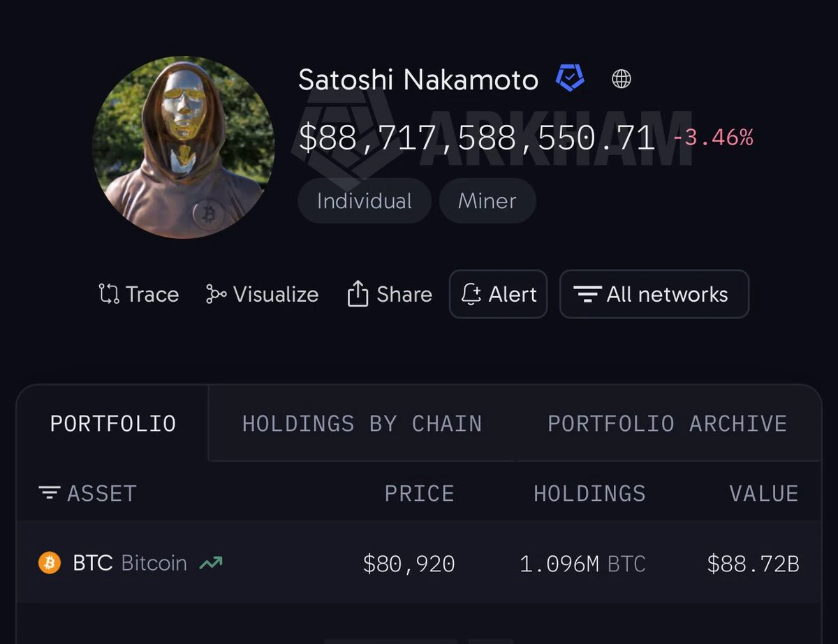Viewport: 838px width, 644px height.
Task: Click the VALUE column header
Action: 764,493
